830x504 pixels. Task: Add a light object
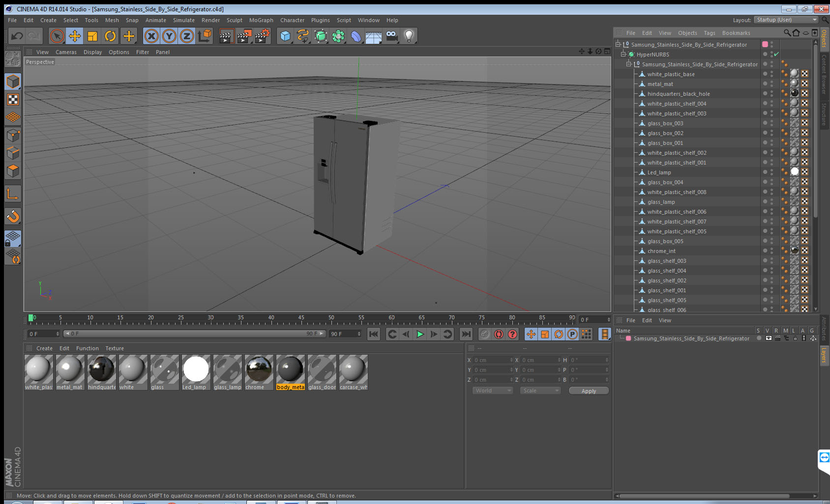tap(409, 36)
